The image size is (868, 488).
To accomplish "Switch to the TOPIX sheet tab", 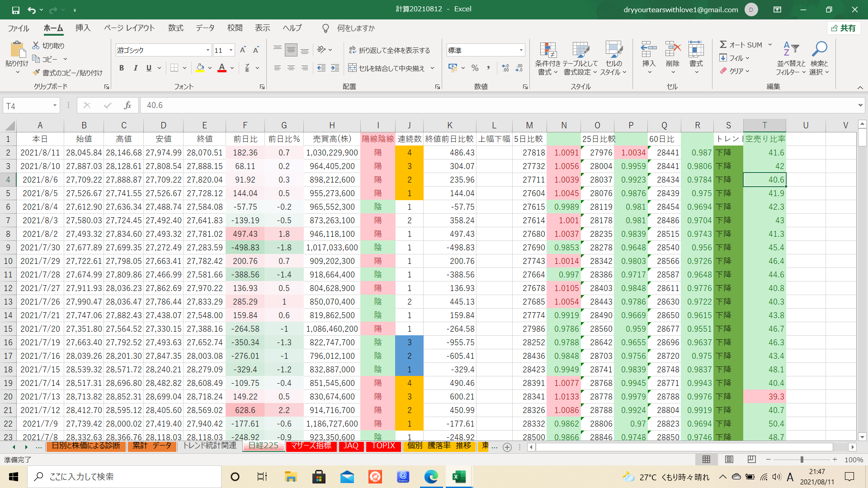I will 383,446.
